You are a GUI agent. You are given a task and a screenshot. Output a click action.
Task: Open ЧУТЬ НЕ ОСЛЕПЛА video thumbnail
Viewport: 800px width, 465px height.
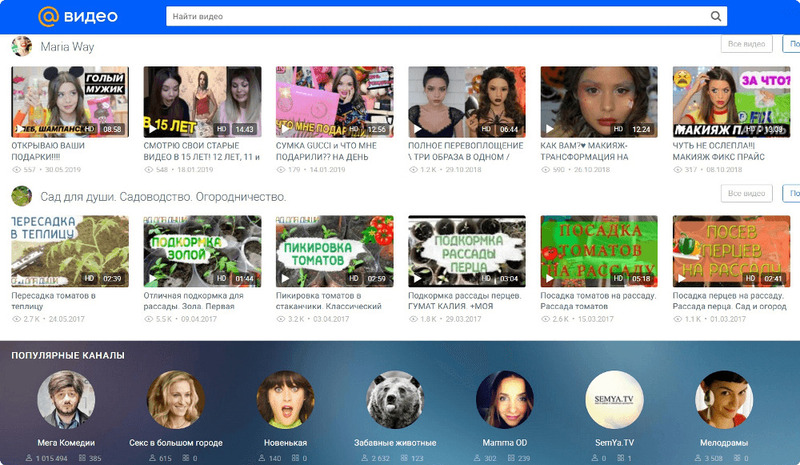[731, 102]
